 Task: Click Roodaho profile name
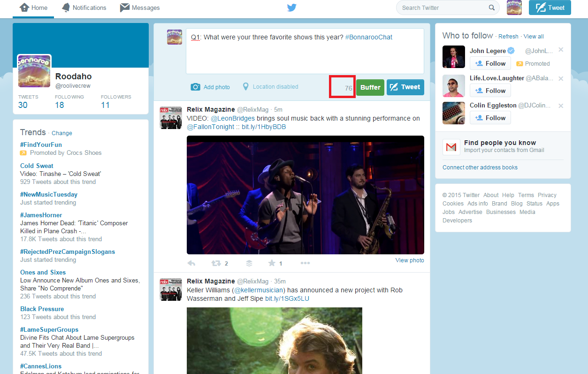point(74,76)
